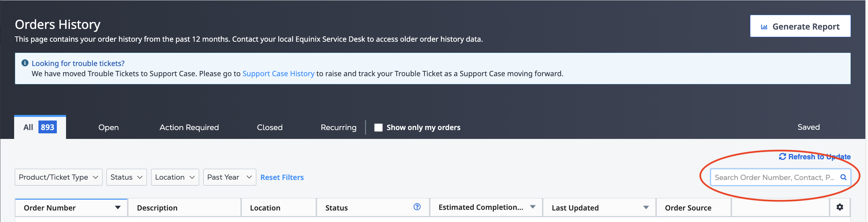Image resolution: width=868 pixels, height=222 pixels.
Task: Select the Action Required tab
Action: [189, 127]
